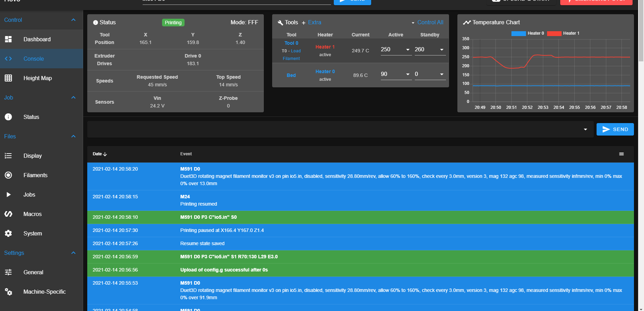The image size is (644, 311).
Task: Click the Temperature Chart line icon
Action: click(467, 23)
